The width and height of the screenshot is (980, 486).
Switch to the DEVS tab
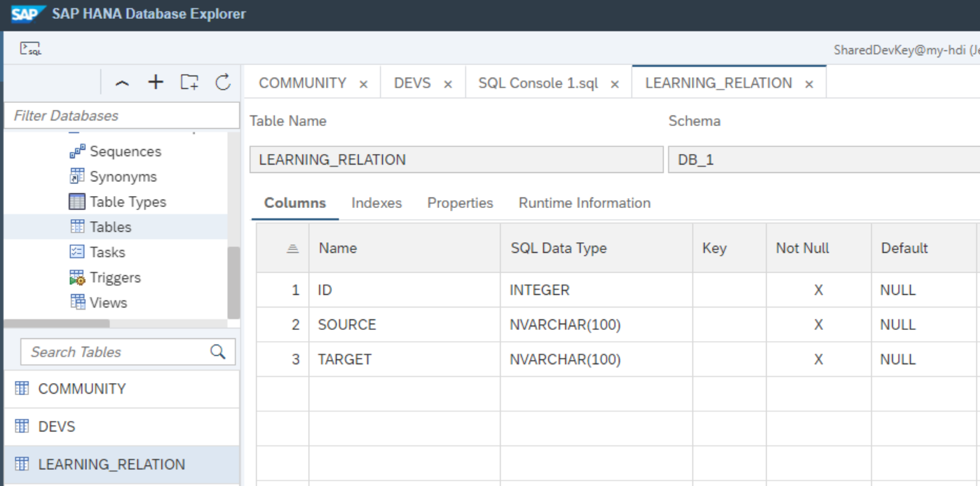click(x=412, y=83)
